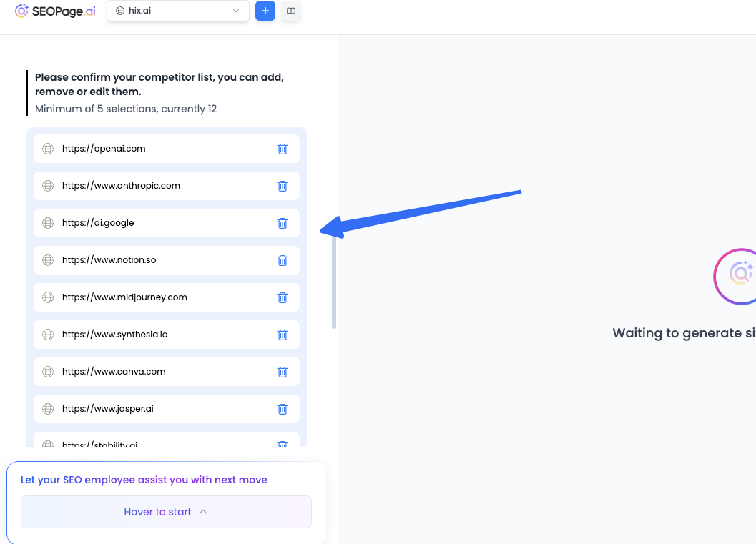Delete the jasper.ai competitor
The image size is (756, 544).
click(283, 409)
